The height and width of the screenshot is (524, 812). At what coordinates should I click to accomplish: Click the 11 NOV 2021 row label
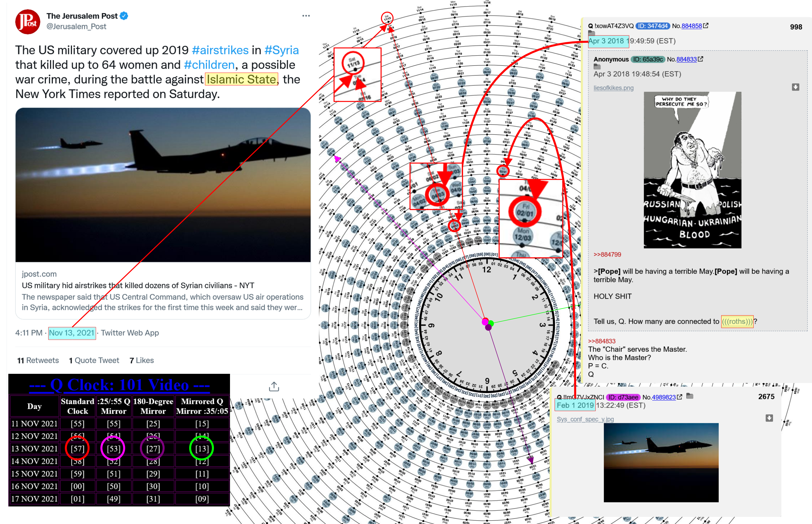35,423
